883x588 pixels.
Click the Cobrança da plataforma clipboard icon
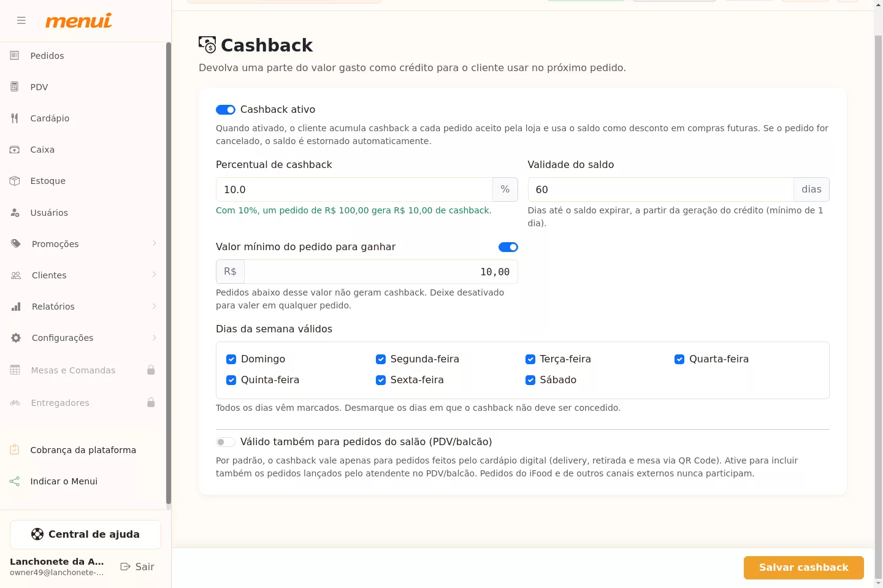tap(15, 449)
